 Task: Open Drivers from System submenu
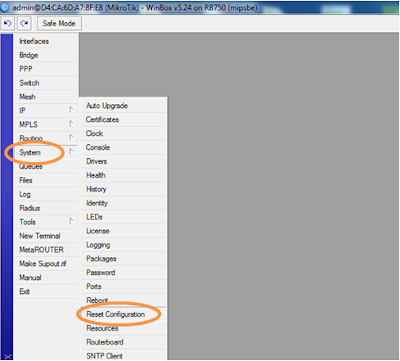coord(123,161)
